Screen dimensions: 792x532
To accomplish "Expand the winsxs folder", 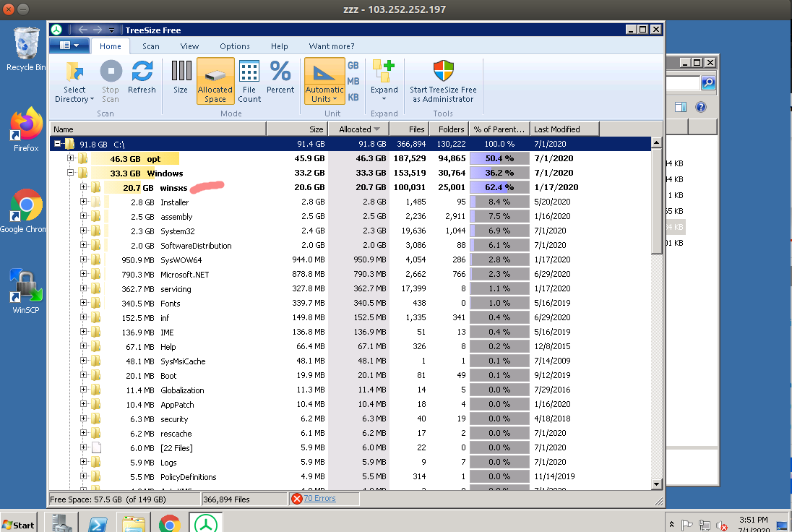I will (83, 187).
